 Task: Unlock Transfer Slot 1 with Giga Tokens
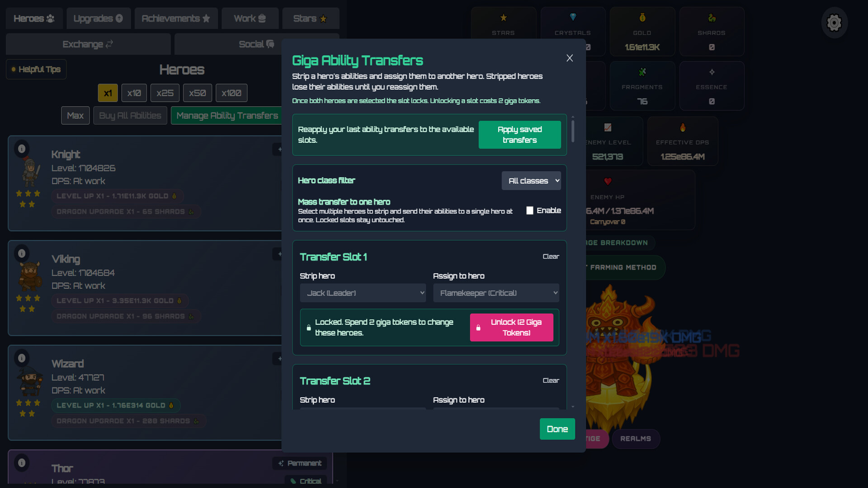pos(511,327)
